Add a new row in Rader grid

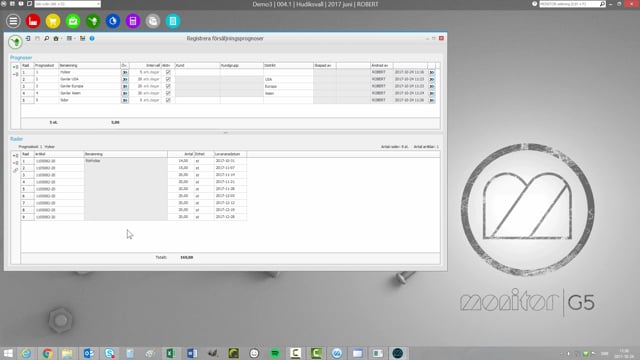(x=15, y=156)
